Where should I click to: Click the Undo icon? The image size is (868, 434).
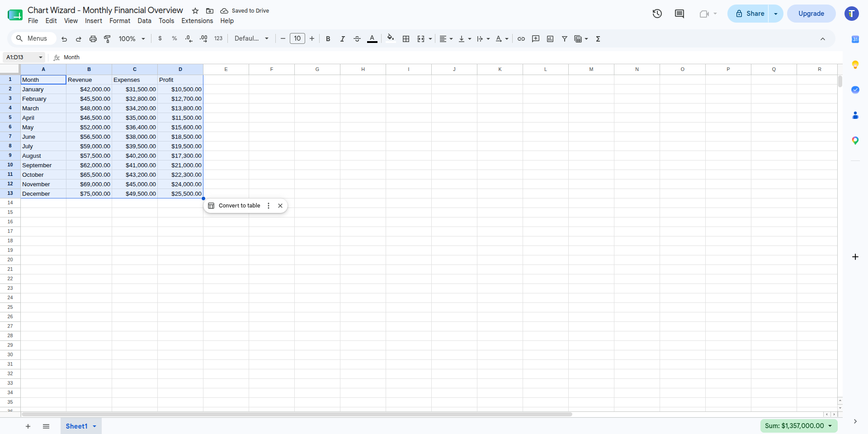click(x=64, y=39)
